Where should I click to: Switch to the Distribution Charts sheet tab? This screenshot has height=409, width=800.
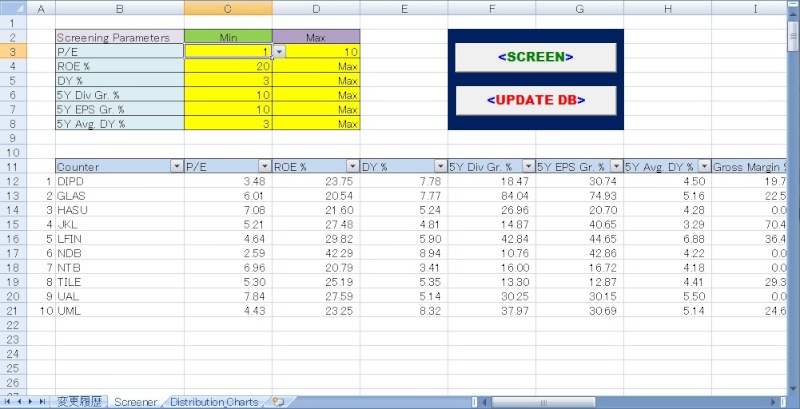tap(214, 402)
